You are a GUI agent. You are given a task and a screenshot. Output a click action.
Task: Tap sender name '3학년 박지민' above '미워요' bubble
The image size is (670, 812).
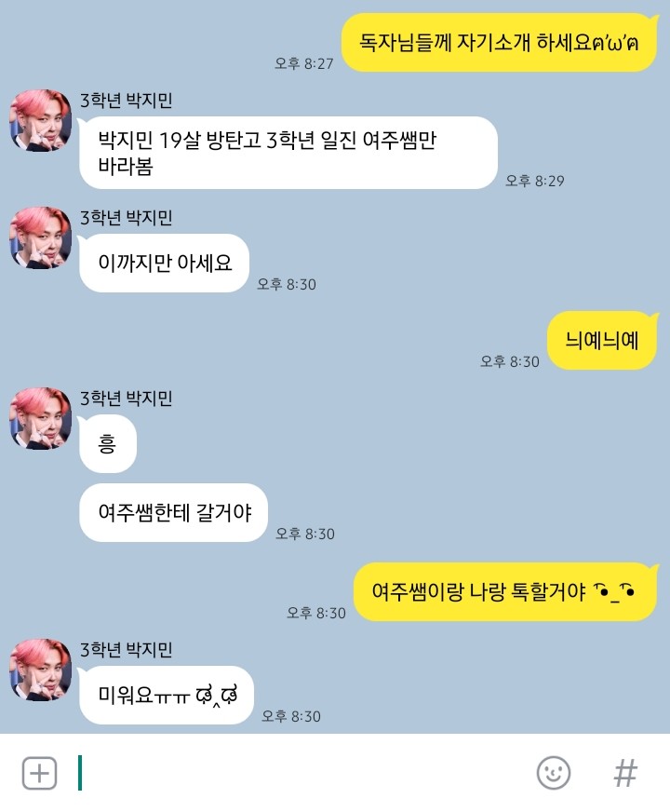tap(126, 649)
